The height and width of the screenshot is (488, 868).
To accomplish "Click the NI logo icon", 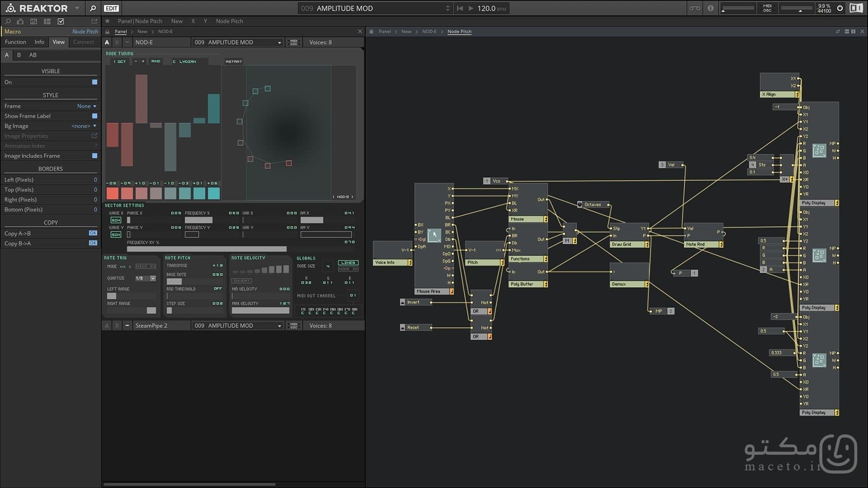I will pos(856,8).
